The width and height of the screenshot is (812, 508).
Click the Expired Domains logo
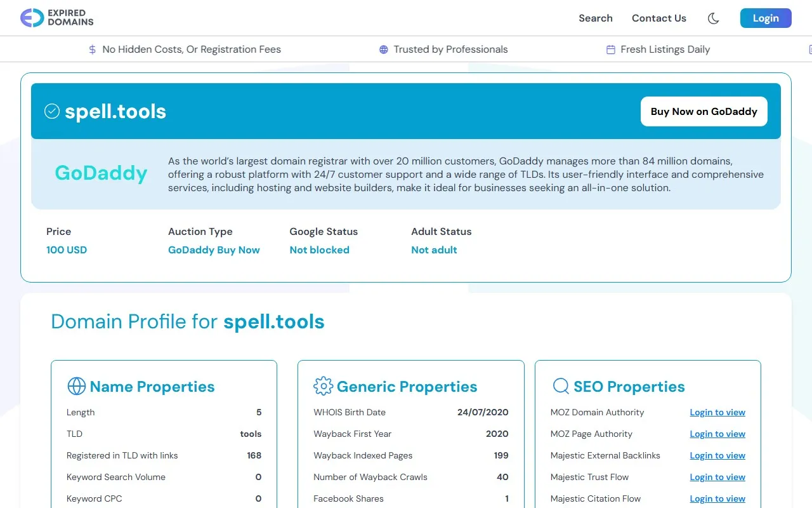click(56, 18)
